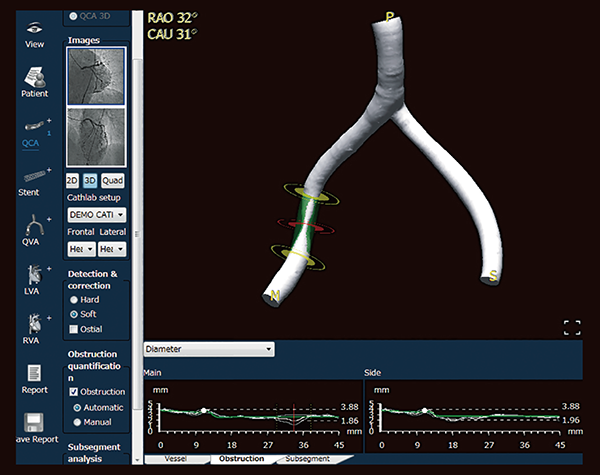Switch to the Vessel tab
This screenshot has height=475, width=600.
[176, 459]
